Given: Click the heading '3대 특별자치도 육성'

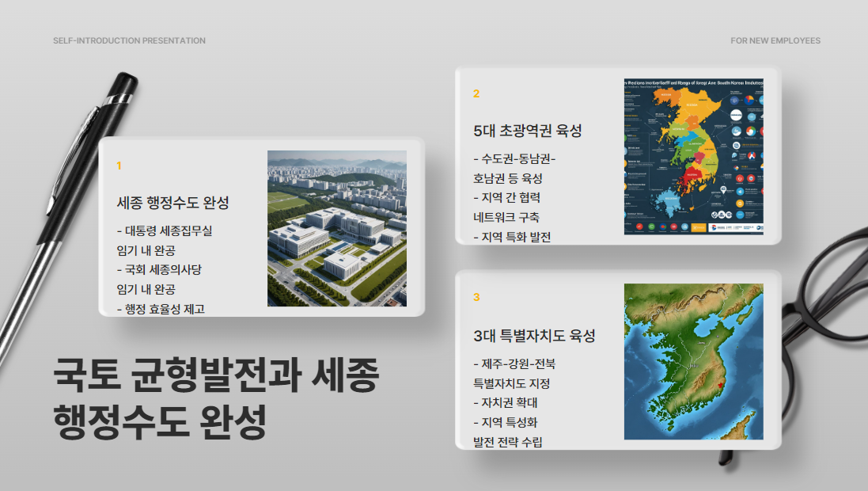Looking at the screenshot, I should (534, 335).
